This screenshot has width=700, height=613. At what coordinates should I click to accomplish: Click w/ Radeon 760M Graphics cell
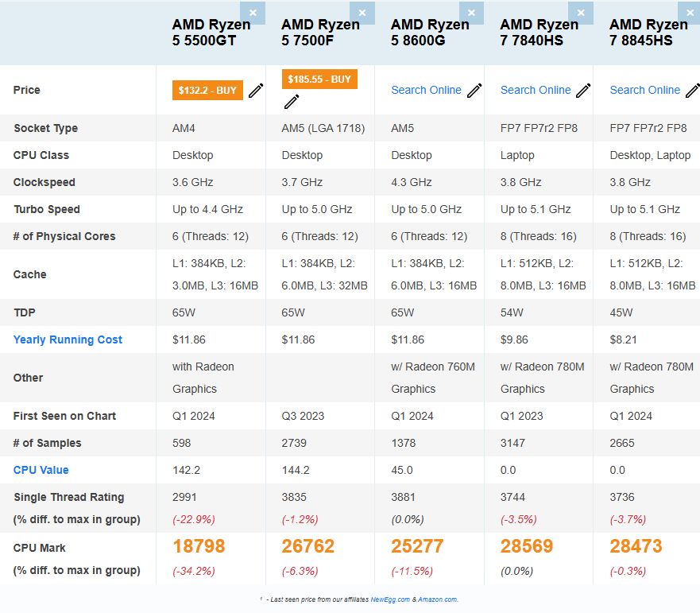[x=433, y=378]
